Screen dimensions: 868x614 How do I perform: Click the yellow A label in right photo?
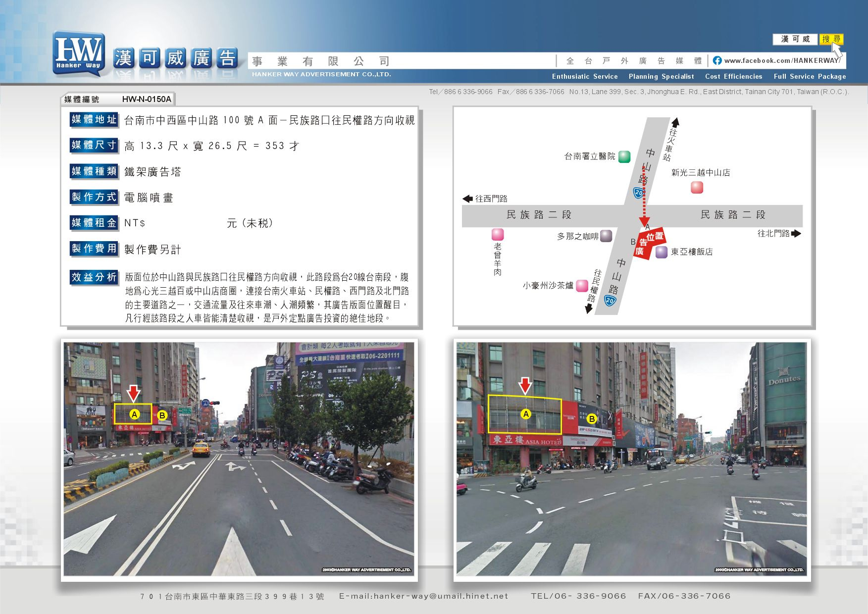pos(526,414)
